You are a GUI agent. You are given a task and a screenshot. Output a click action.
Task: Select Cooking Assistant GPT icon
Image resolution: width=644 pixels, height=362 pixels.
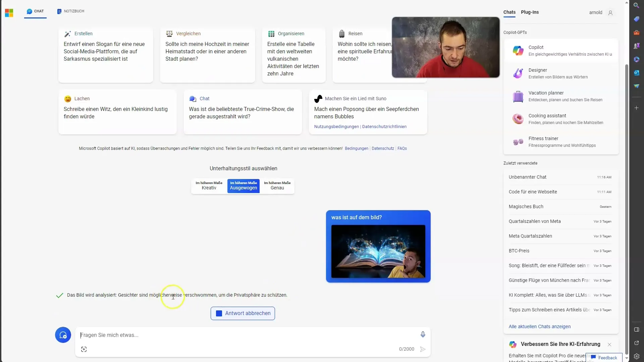(x=518, y=118)
